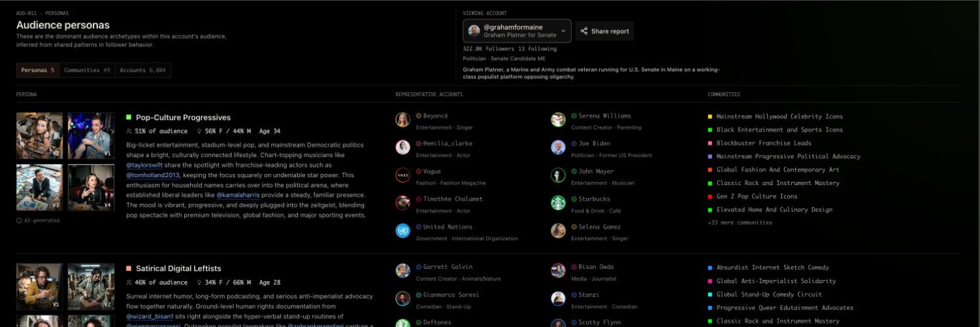Click the Share report button
980x327 pixels.
(x=604, y=31)
